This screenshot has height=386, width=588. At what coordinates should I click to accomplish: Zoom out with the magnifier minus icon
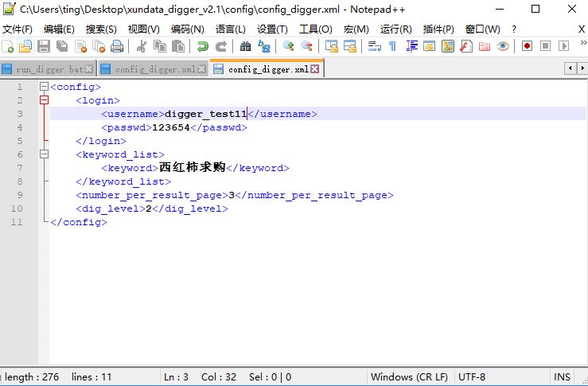tap(307, 46)
